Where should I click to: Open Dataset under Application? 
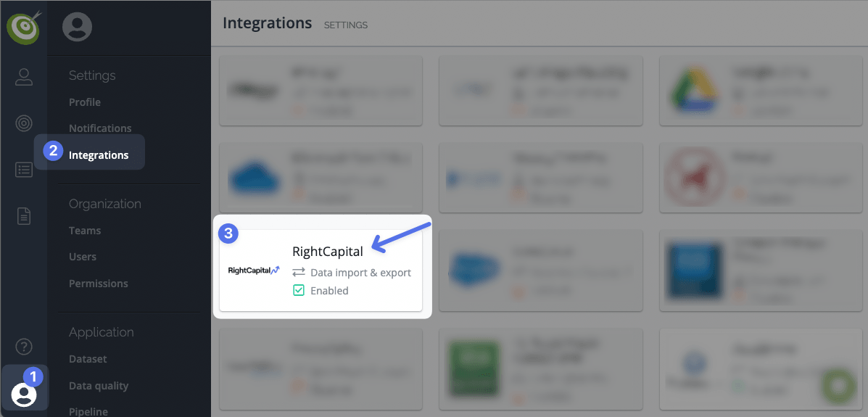pyautogui.click(x=88, y=359)
